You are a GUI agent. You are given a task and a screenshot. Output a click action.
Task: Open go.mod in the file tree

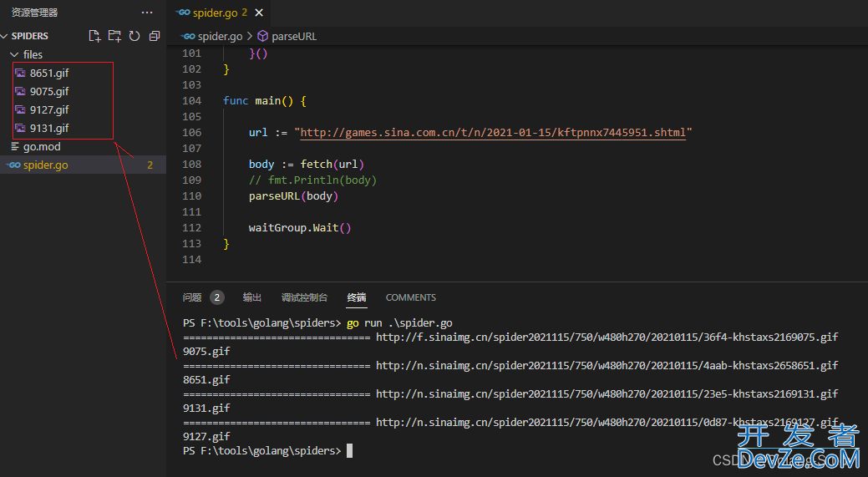coord(42,147)
